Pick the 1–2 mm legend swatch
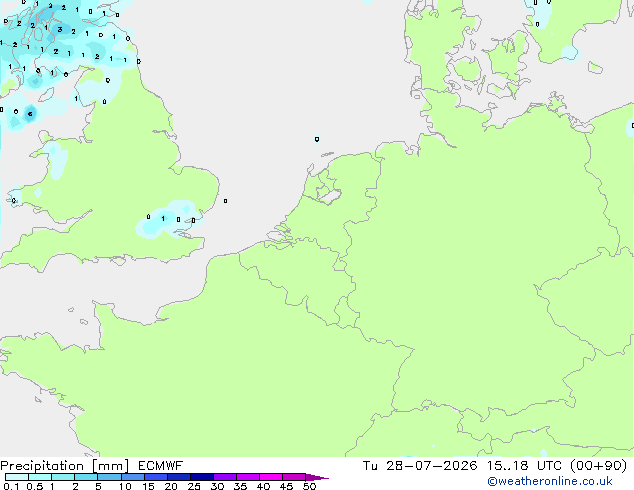Screen dimensions: 634x490 [x=63, y=477]
